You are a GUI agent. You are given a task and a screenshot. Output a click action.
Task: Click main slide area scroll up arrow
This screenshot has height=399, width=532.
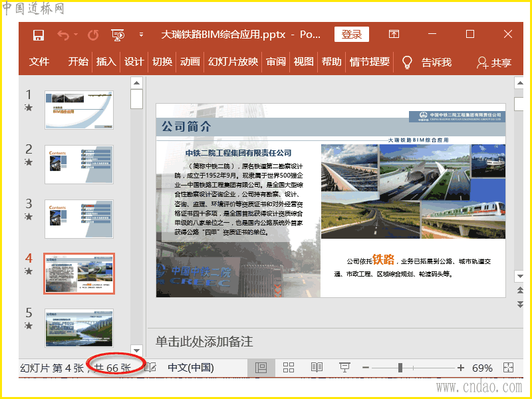pos(519,82)
